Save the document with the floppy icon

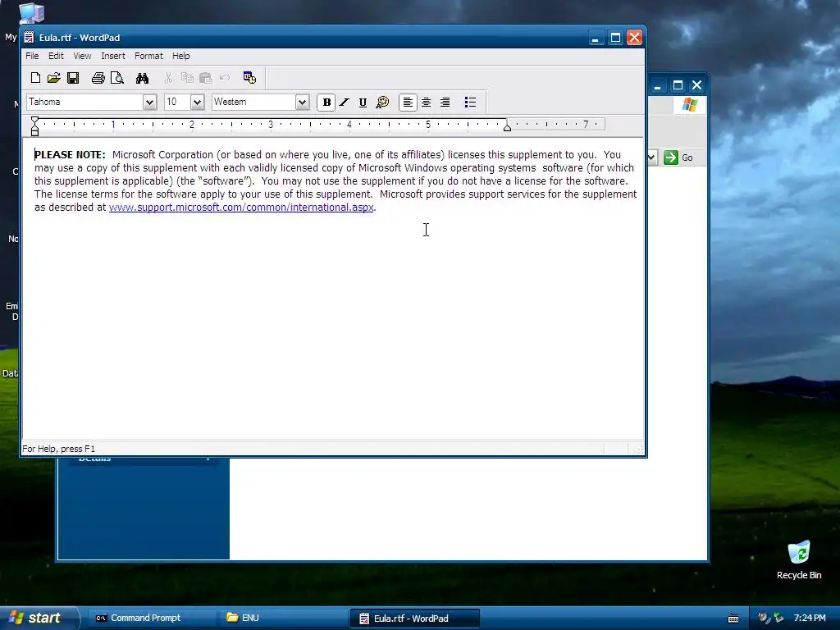pos(73,78)
